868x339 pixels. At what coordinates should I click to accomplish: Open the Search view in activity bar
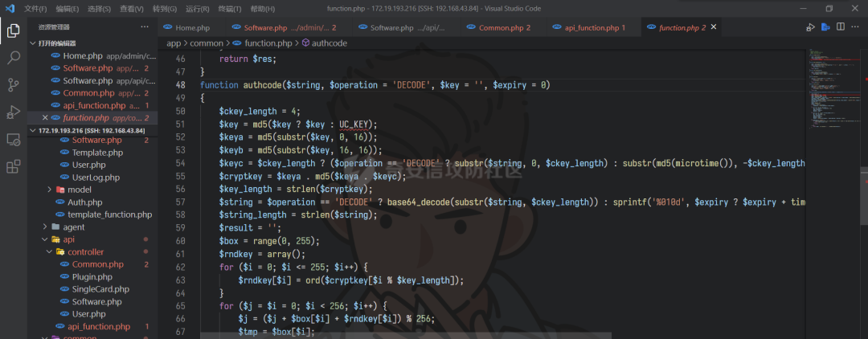click(x=14, y=58)
